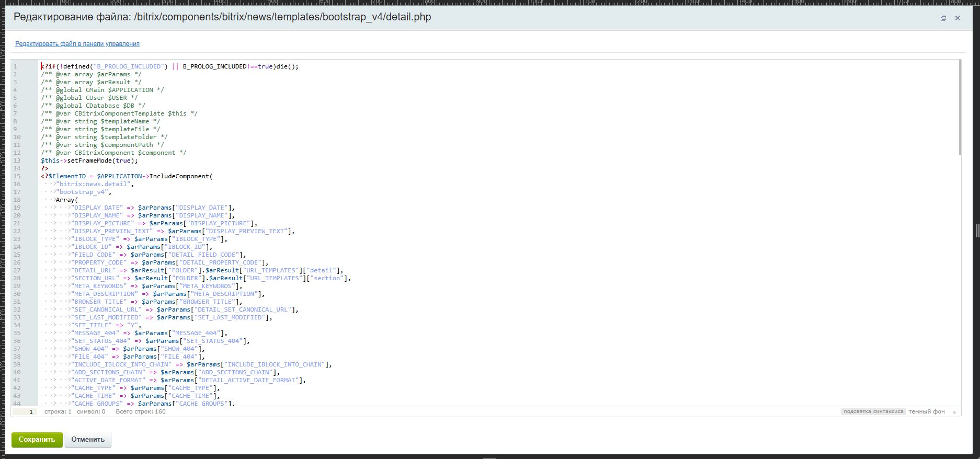This screenshot has width=980, height=459.
Task: Expand the file editor dialog to fullscreen
Action: 943,18
